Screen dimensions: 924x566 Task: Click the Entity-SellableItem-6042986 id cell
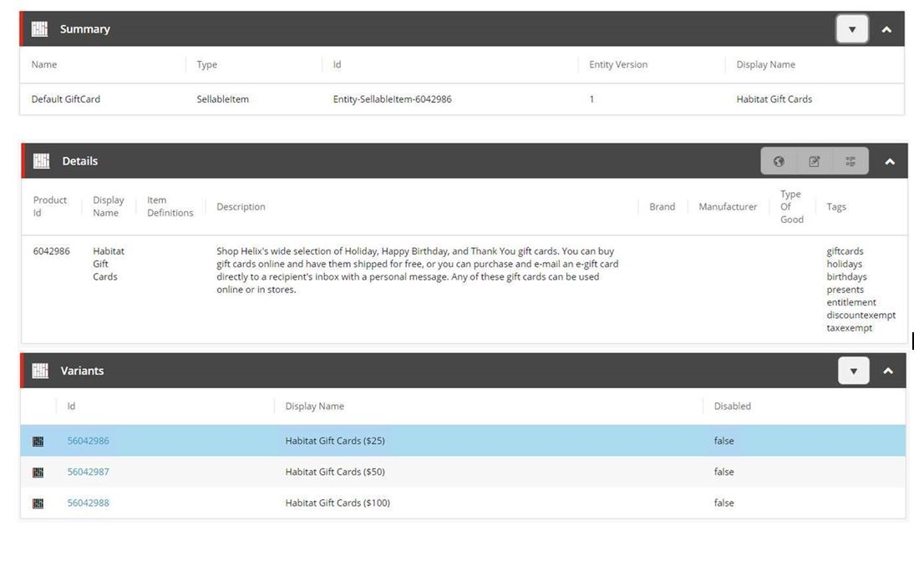(x=392, y=99)
